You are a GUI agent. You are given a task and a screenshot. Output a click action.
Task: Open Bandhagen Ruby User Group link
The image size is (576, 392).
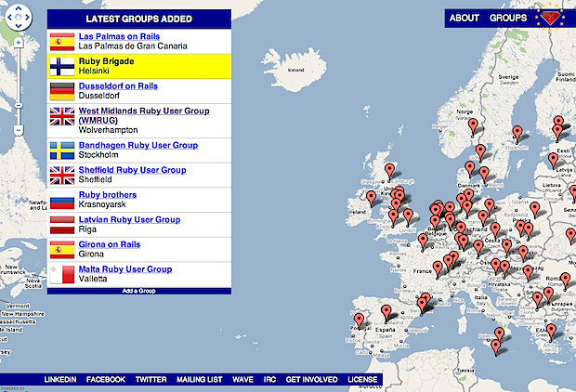coord(138,145)
